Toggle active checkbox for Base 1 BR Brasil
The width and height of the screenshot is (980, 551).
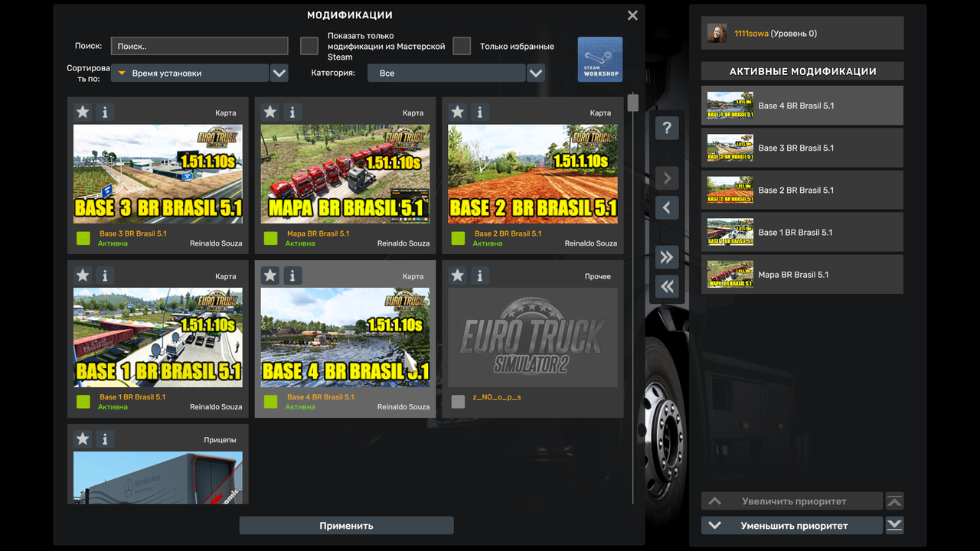point(83,402)
